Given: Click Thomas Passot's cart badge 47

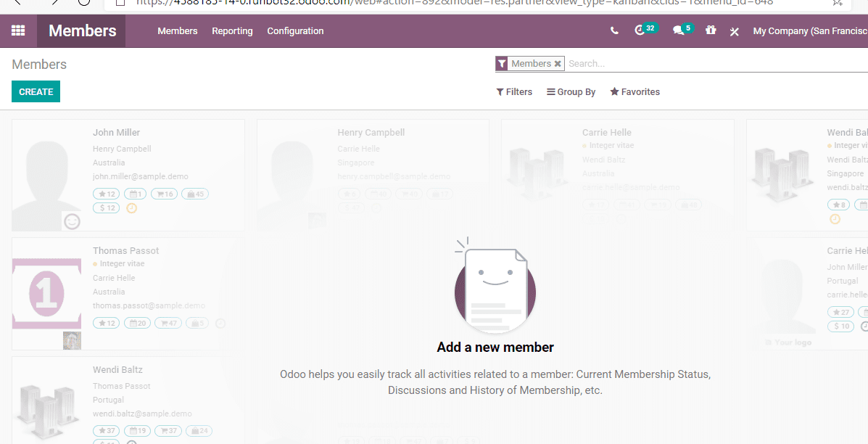Looking at the screenshot, I should click(168, 324).
